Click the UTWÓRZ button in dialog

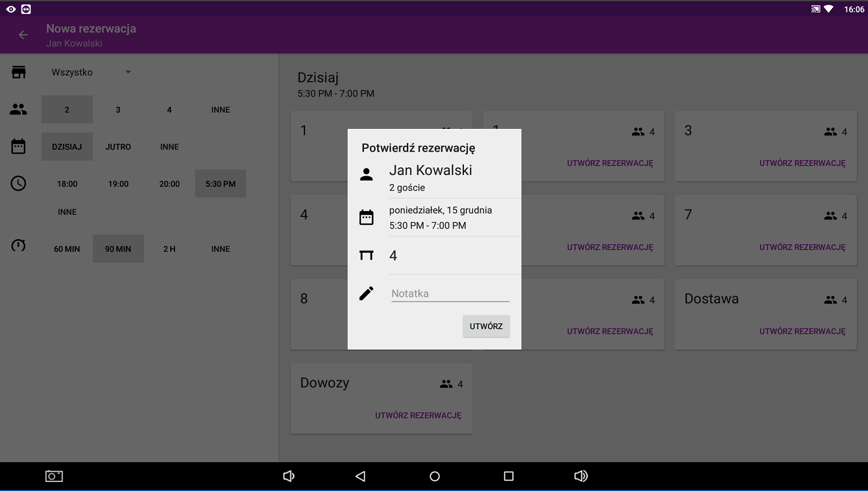(x=486, y=326)
